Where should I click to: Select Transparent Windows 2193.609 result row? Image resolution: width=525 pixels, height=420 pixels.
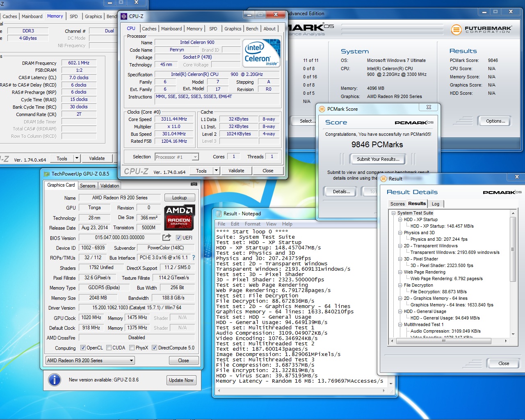(x=455, y=253)
